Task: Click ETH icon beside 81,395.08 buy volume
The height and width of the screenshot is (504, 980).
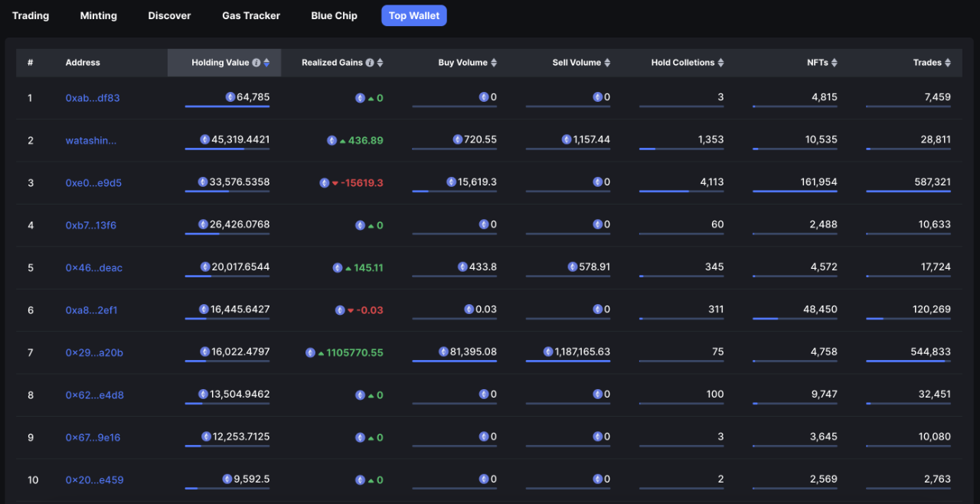Action: pos(443,352)
